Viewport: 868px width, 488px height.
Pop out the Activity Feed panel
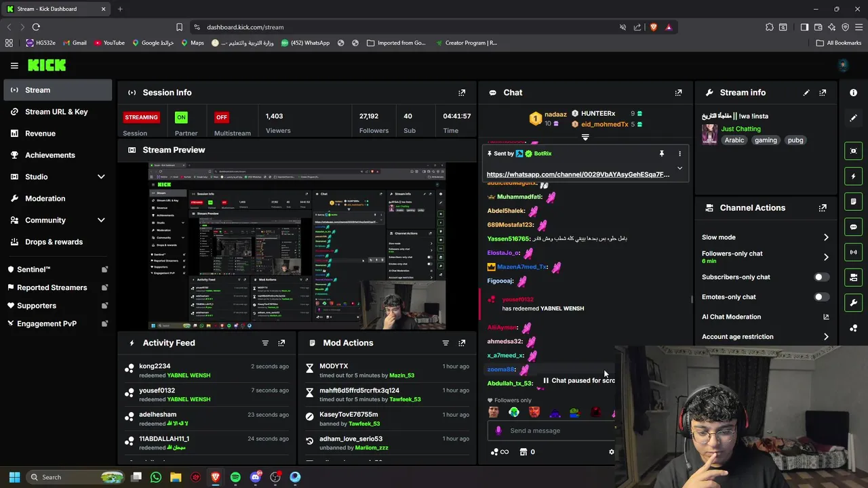[x=281, y=343]
